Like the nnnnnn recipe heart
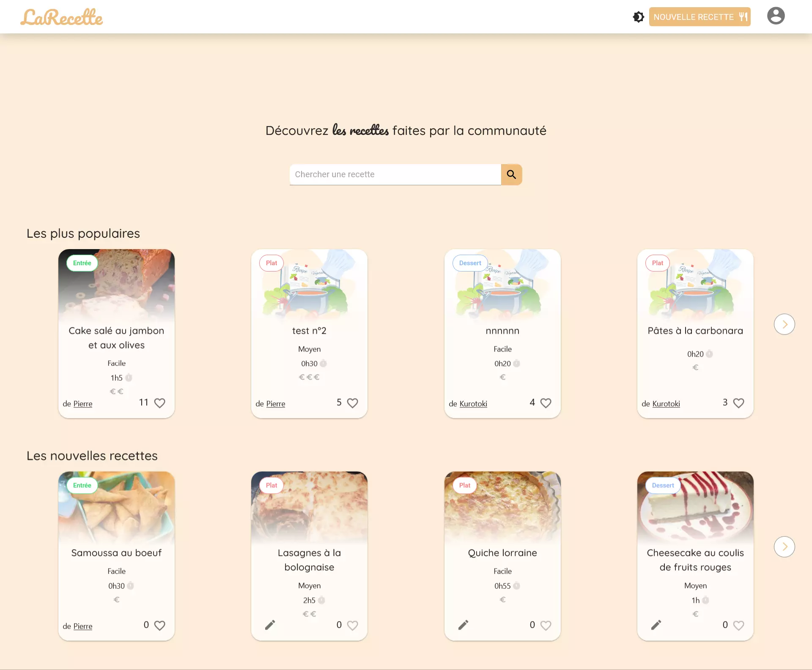This screenshot has height=670, width=812. coord(545,403)
